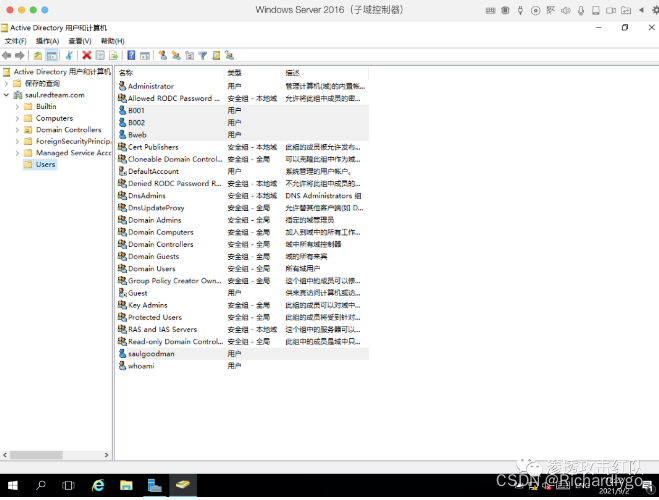659x500 pixels.
Task: Expand the Managed Service Accounts node
Action: click(17, 153)
